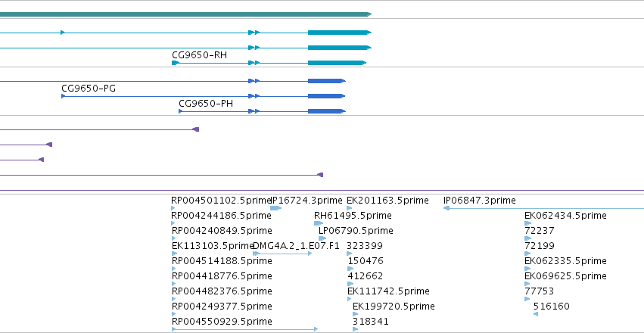The image size is (644, 333).
Task: Select the 516160 feature label
Action: pyautogui.click(x=552, y=307)
